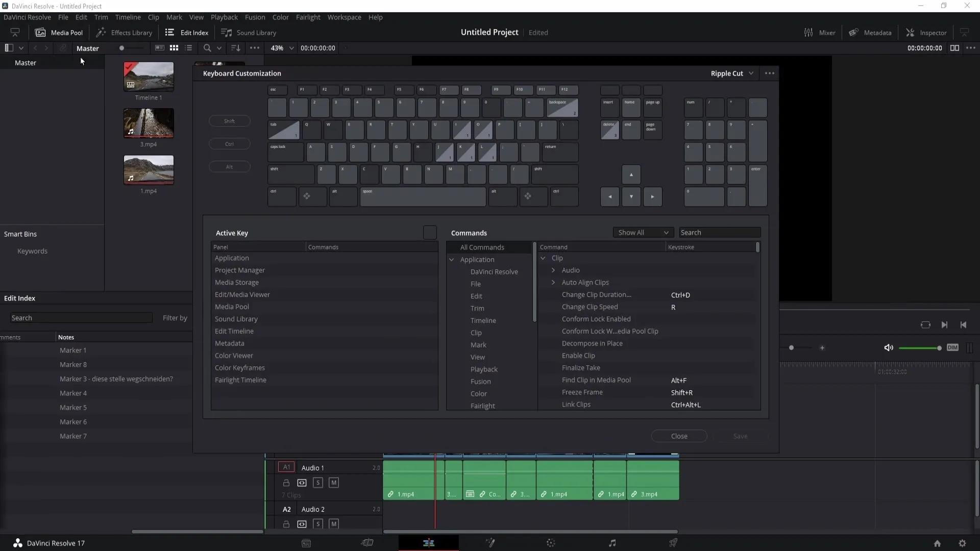
Task: Select Edit Timeline in Active Key panel list
Action: [325, 331]
